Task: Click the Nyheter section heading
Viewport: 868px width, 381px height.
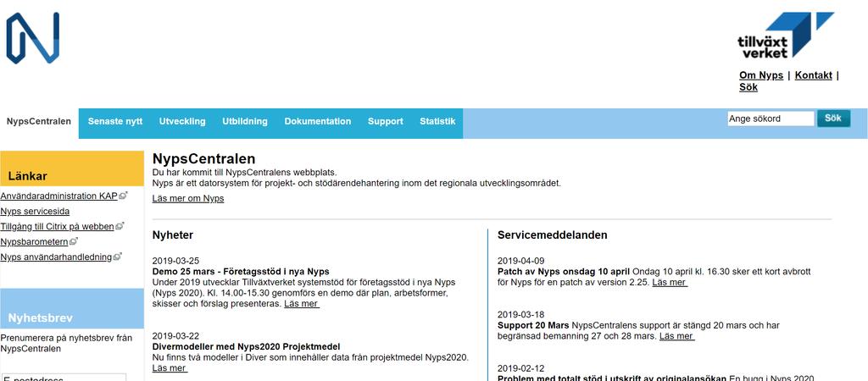Action: point(173,235)
